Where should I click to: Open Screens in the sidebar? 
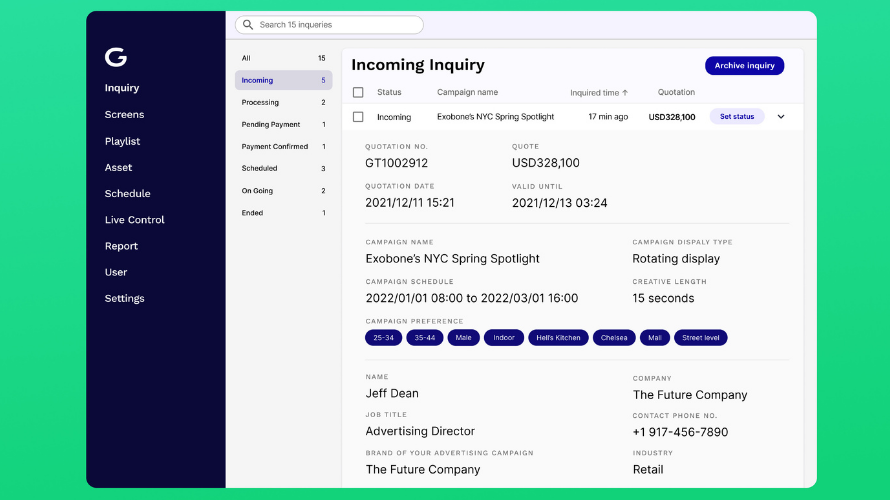[x=124, y=115]
